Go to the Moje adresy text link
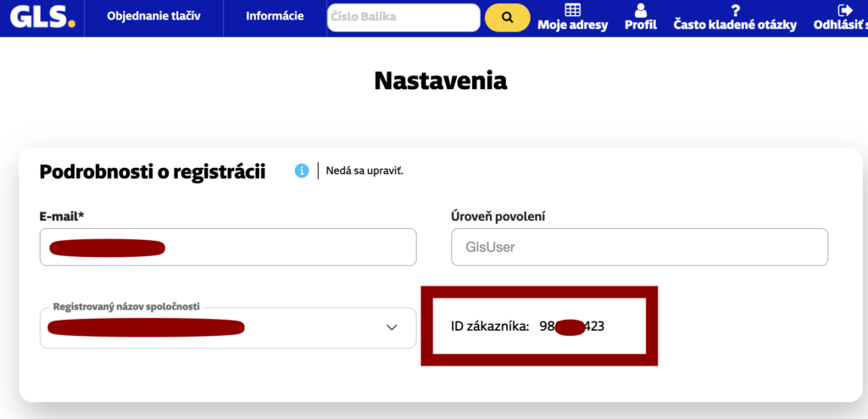 click(573, 25)
